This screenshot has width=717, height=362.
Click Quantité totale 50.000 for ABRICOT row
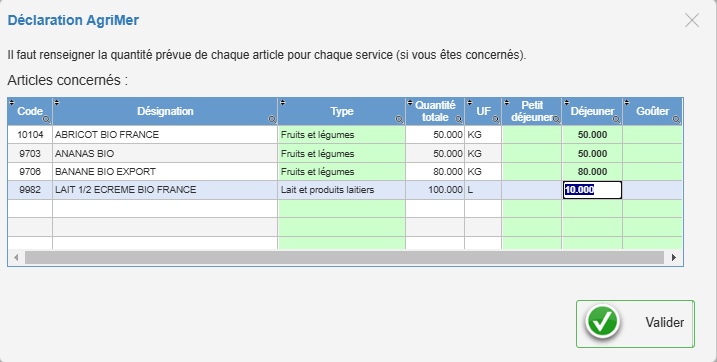pyautogui.click(x=435, y=135)
